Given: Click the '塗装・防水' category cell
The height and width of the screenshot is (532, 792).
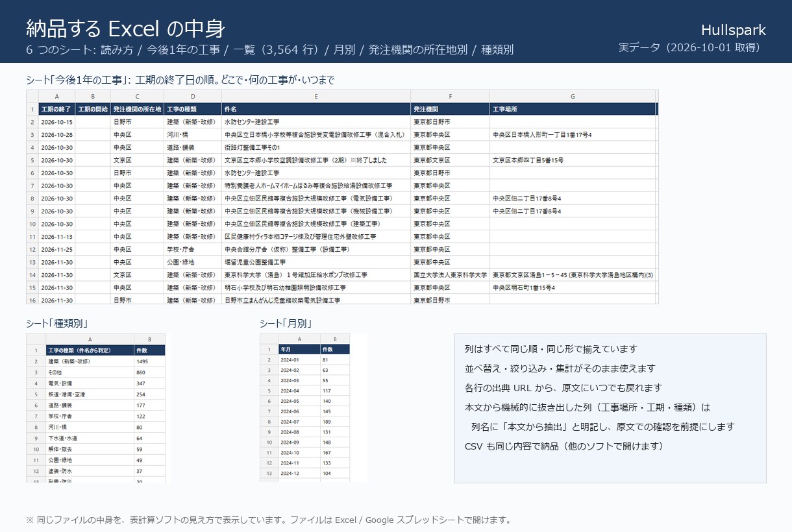Looking at the screenshot, I should [x=90, y=472].
